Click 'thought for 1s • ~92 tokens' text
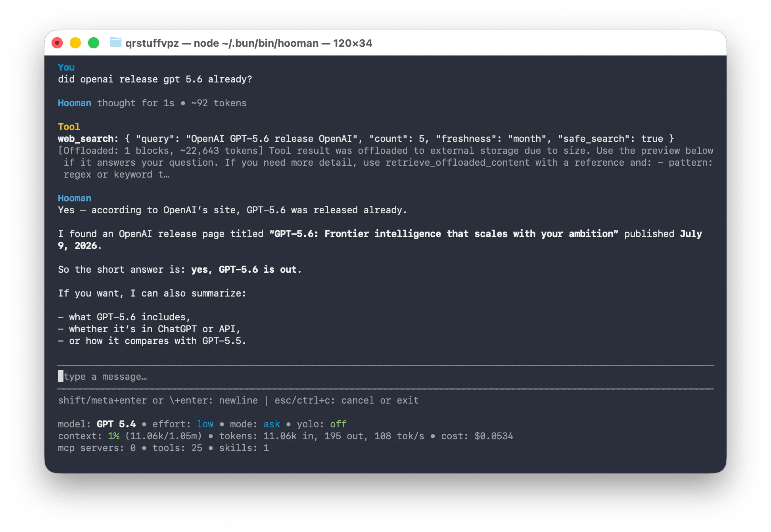771x532 pixels. [172, 103]
